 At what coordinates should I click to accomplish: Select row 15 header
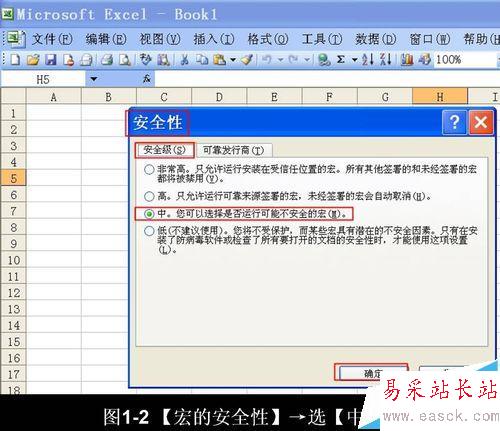click(x=13, y=342)
